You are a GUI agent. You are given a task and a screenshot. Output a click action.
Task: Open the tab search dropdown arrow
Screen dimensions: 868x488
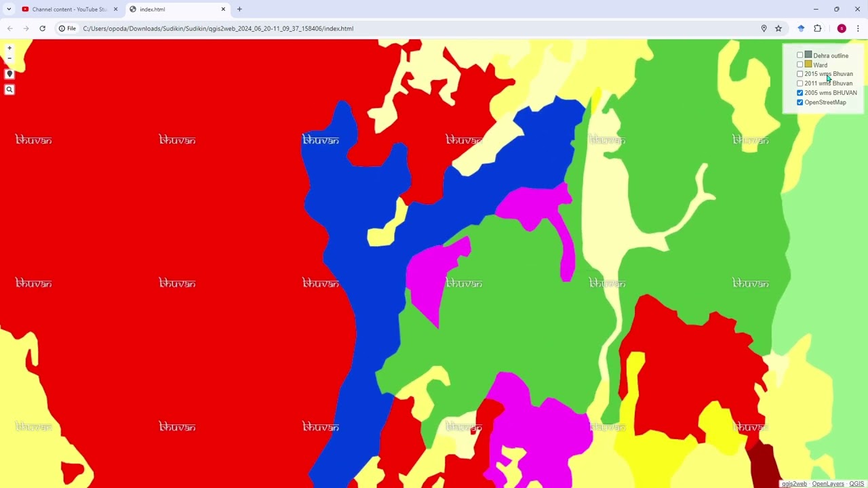click(x=9, y=9)
